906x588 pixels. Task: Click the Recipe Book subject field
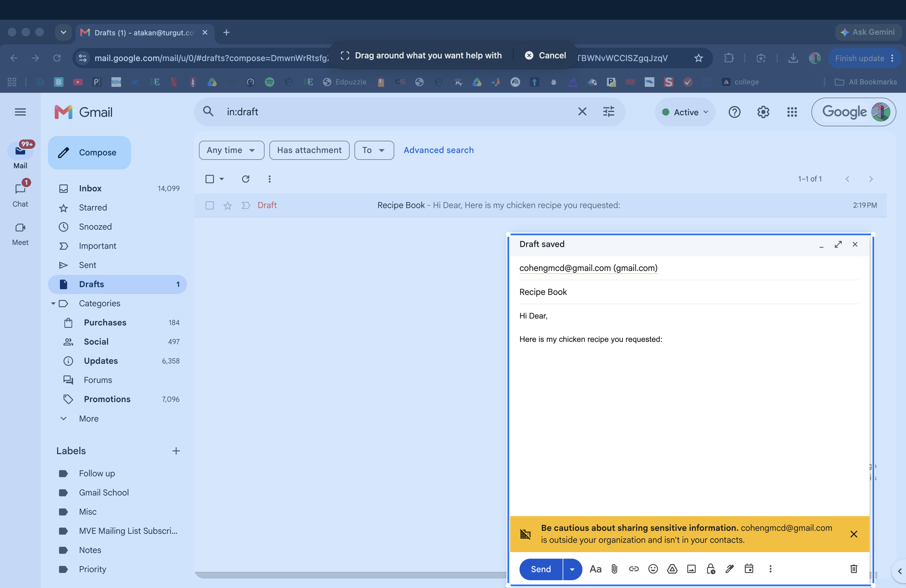point(689,292)
